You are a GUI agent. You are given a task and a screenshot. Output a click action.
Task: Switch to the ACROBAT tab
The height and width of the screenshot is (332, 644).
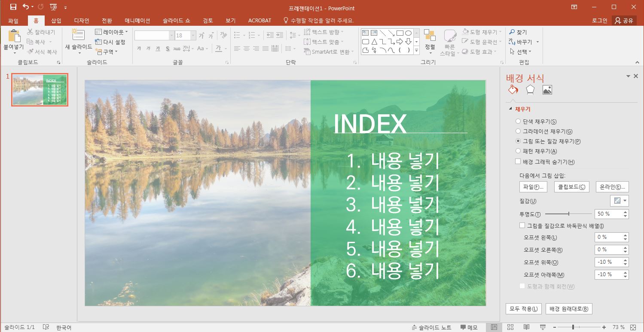[x=260, y=21]
